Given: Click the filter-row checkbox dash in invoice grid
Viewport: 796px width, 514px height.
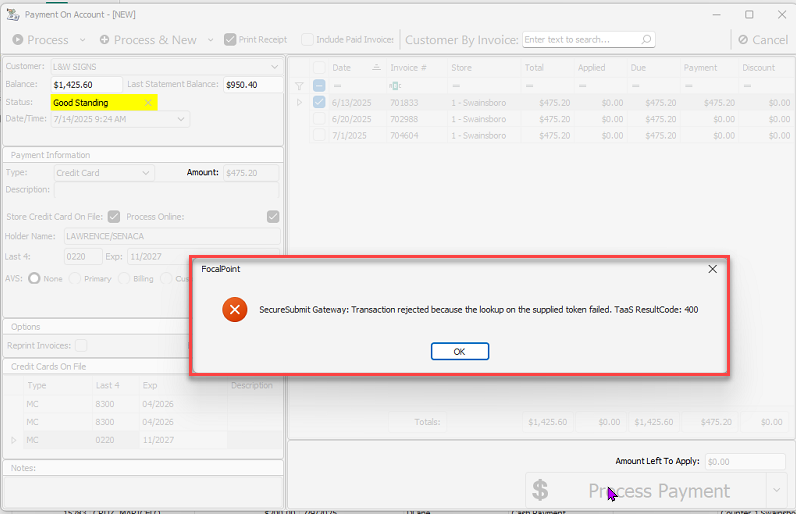Looking at the screenshot, I should pyautogui.click(x=319, y=86).
